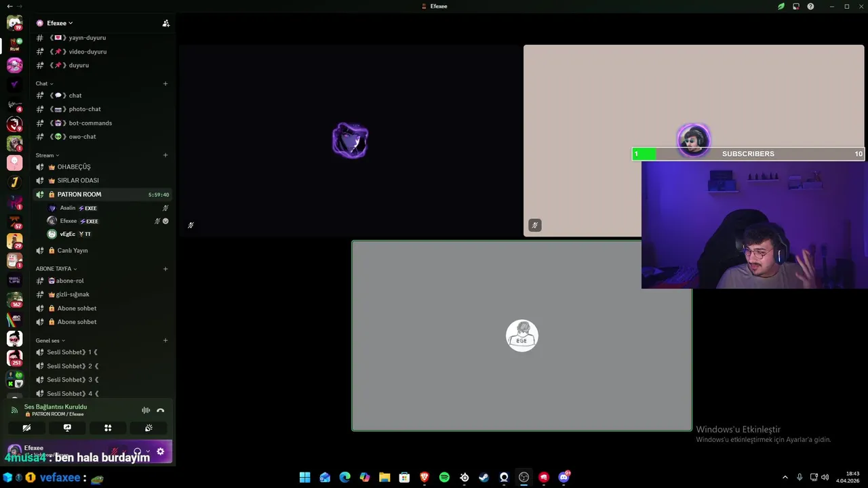868x488 pixels.
Task: Expand audio output options chevron
Action: pyautogui.click(x=148, y=451)
